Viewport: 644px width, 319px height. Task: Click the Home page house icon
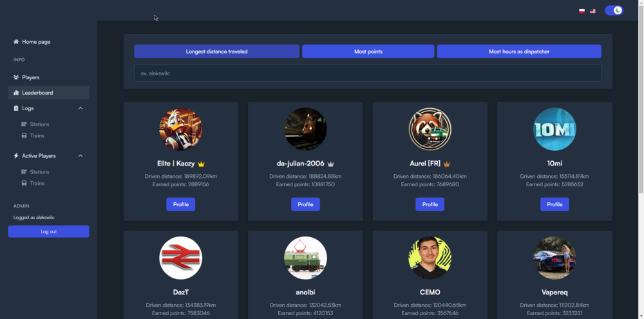coord(16,42)
